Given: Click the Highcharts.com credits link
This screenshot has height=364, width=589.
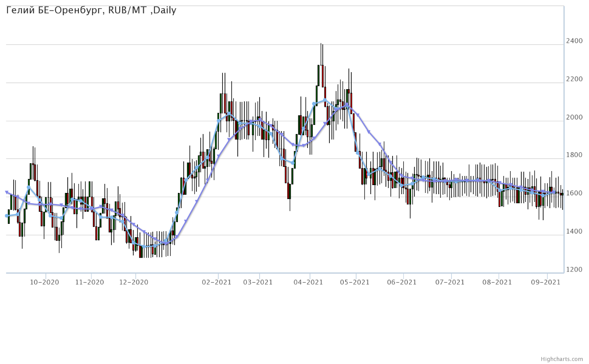Looking at the screenshot, I should point(568,359).
